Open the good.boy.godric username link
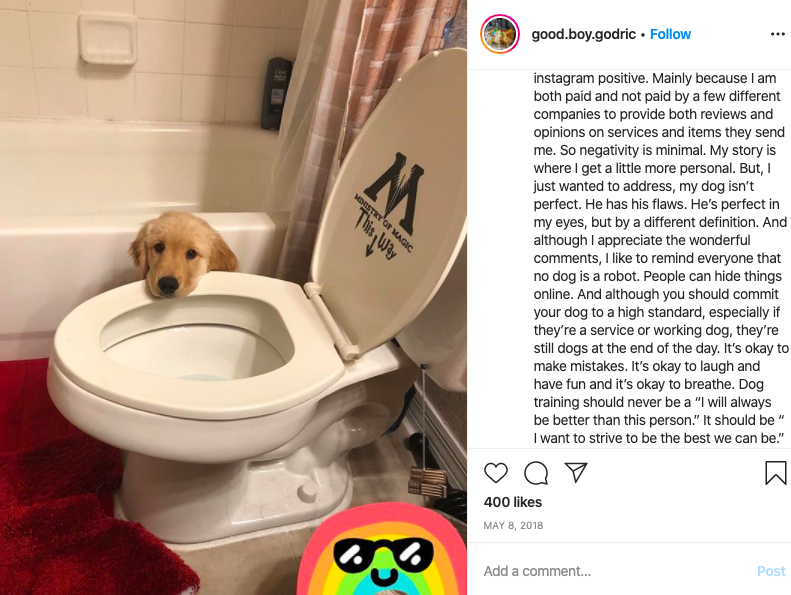 (583, 34)
